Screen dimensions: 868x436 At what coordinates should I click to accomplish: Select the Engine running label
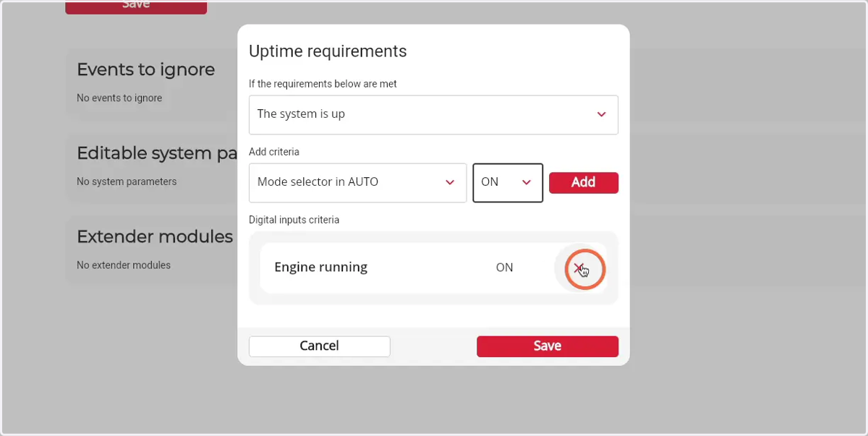(x=321, y=267)
